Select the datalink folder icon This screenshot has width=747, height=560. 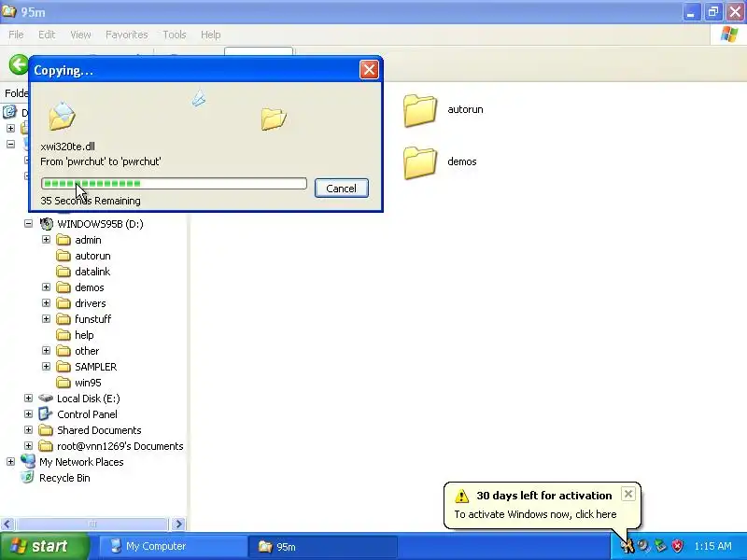coord(63,272)
